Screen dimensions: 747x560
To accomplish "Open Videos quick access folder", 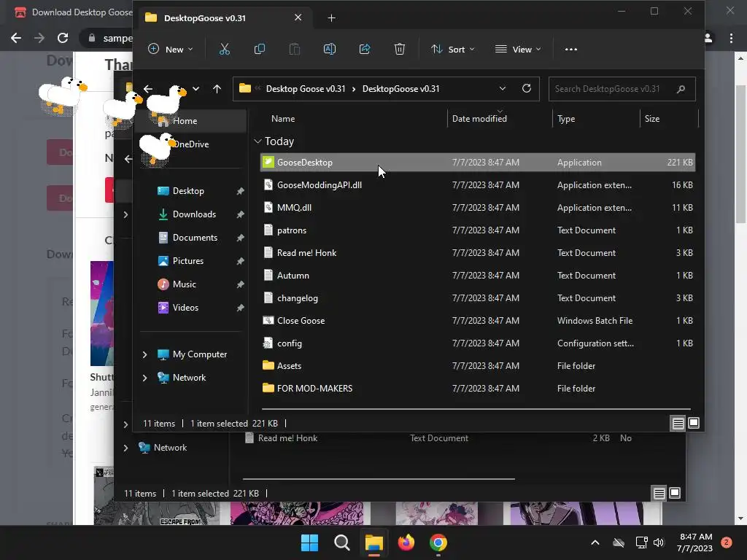I will tap(185, 308).
